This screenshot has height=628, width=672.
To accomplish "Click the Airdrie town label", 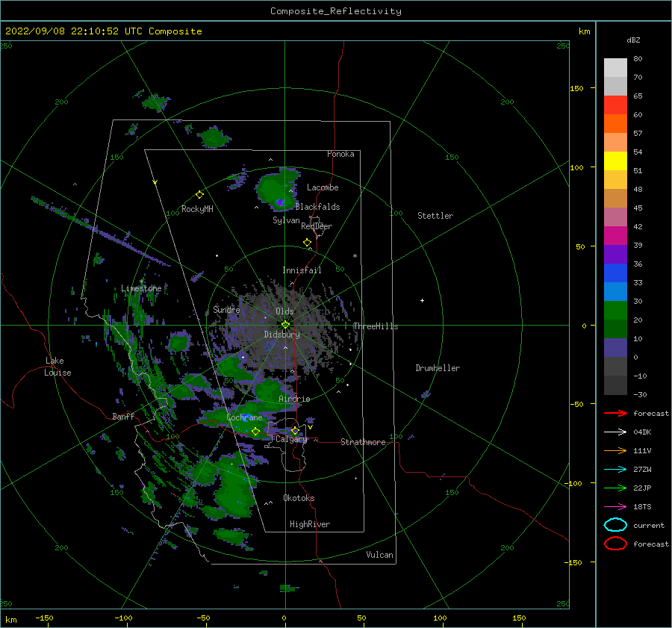I will click(x=294, y=399).
